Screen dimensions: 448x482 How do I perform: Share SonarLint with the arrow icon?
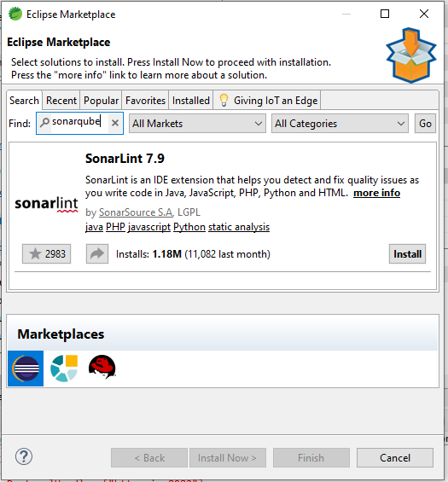pyautogui.click(x=97, y=254)
